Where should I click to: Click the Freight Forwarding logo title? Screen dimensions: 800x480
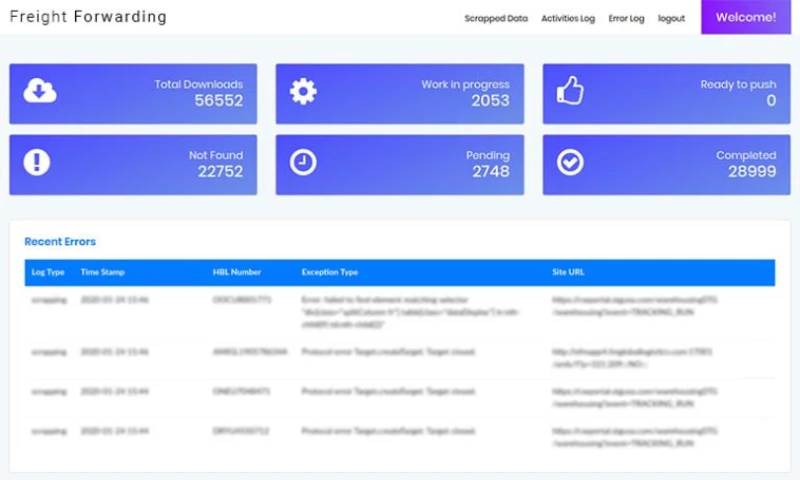click(x=88, y=17)
